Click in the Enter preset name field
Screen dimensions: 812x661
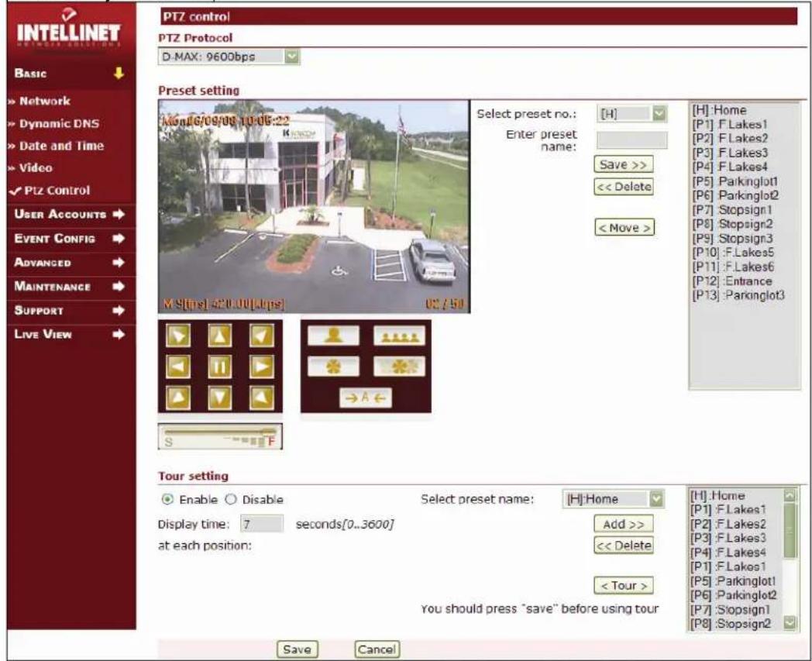click(632, 139)
